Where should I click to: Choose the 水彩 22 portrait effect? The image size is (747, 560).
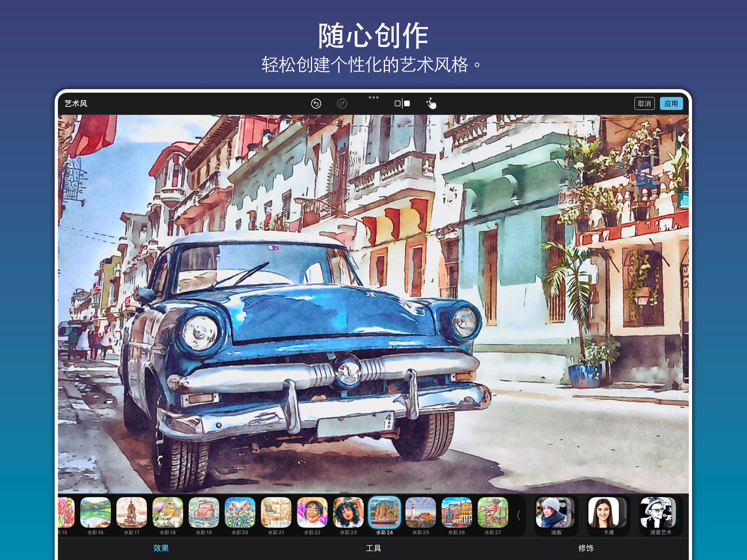[x=312, y=513]
